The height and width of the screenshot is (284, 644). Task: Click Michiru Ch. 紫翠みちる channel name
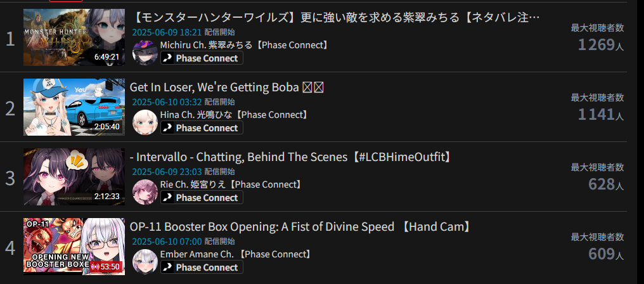(245, 45)
